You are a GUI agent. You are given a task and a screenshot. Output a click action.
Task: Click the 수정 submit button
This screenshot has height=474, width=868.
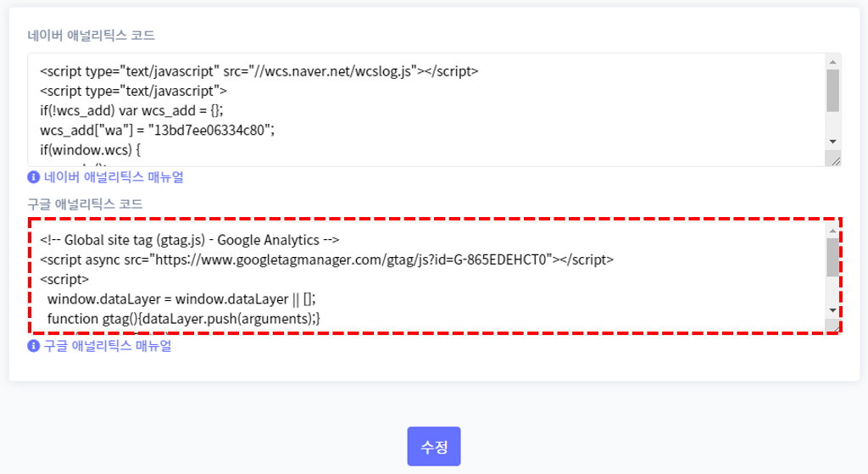click(x=434, y=446)
